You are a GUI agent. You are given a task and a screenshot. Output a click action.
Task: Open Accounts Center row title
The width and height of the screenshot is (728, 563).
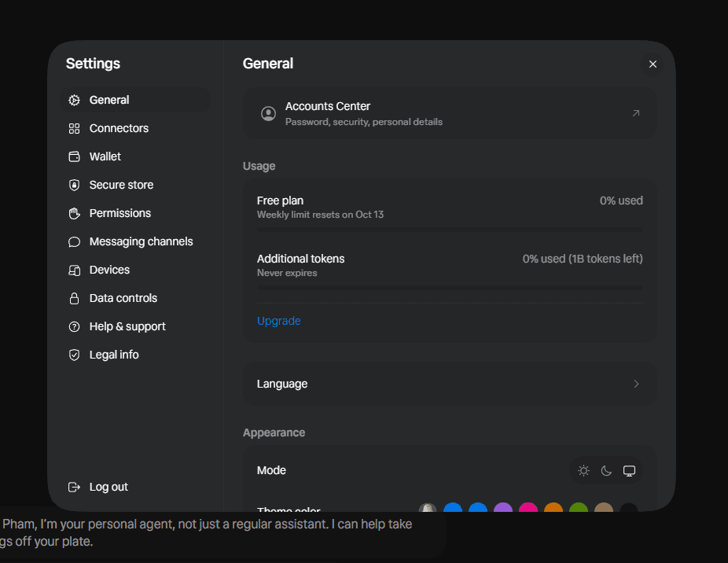(x=328, y=106)
